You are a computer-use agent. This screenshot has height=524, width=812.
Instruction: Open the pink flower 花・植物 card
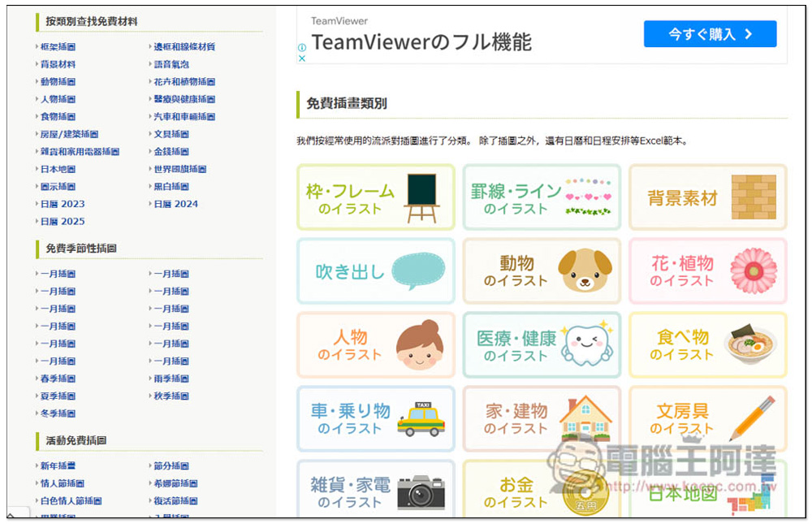[x=707, y=271]
